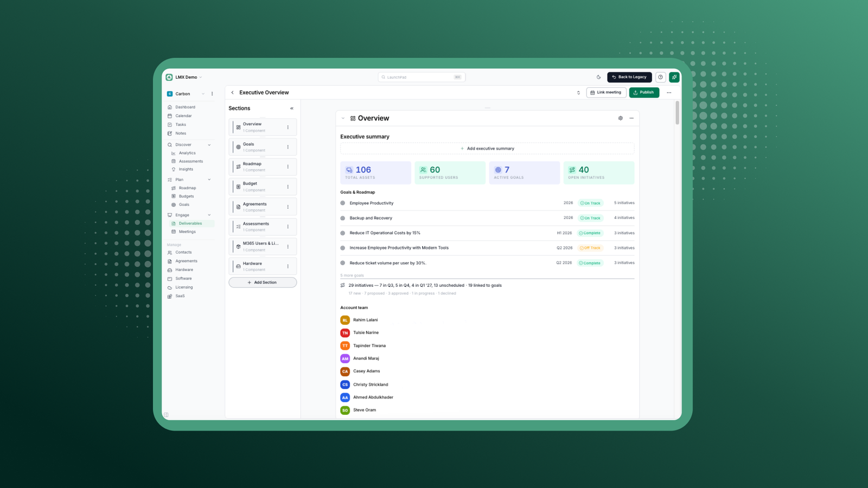Click the Link meeting button
868x488 pixels.
coord(606,93)
